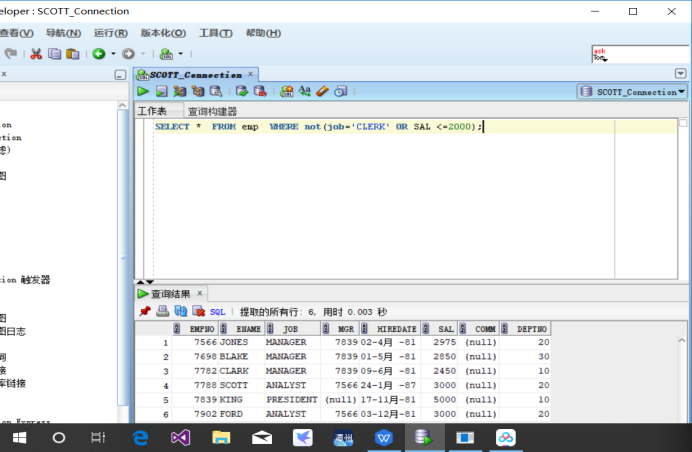Screen dimensions: 692x452
Task: Open the 帮助(H) menu
Action: pyautogui.click(x=263, y=33)
